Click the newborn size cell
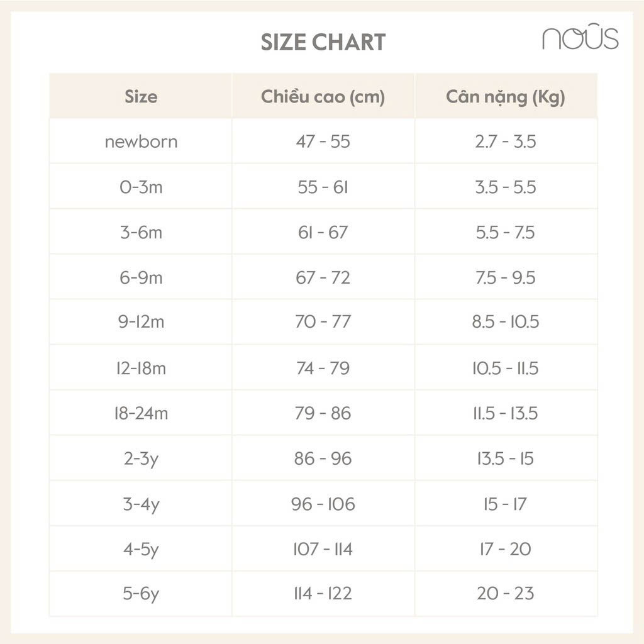The image size is (644, 644). [141, 142]
